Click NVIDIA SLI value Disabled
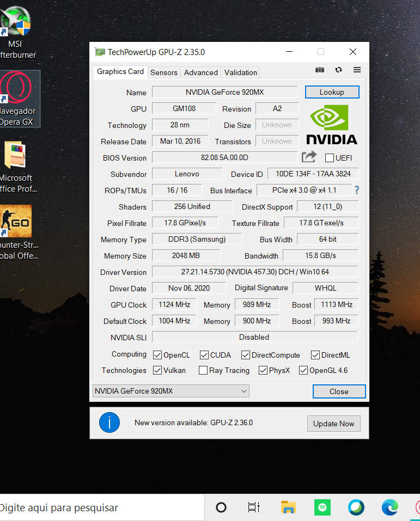The image size is (420, 521). point(255,337)
